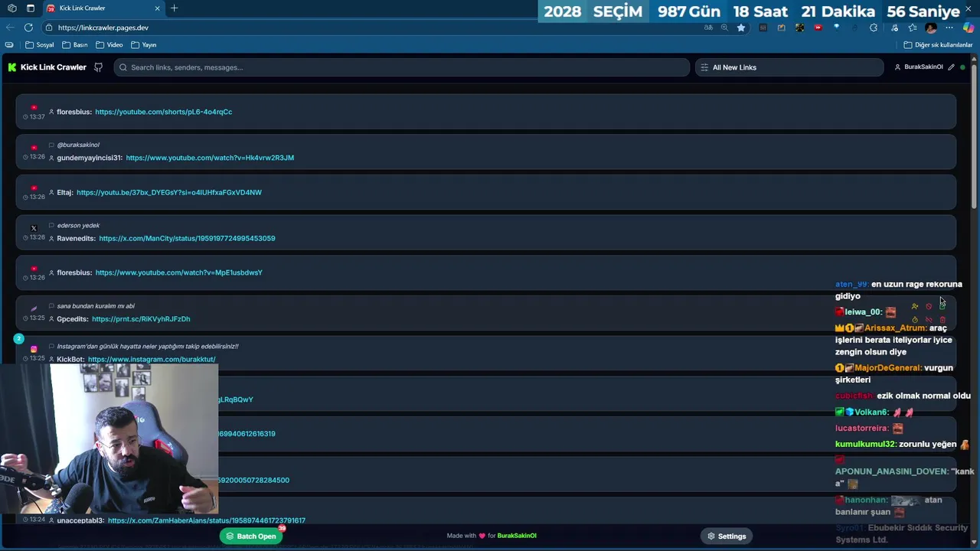980x551 pixels.
Task: Click the streamer webcam overlay
Action: 109,439
